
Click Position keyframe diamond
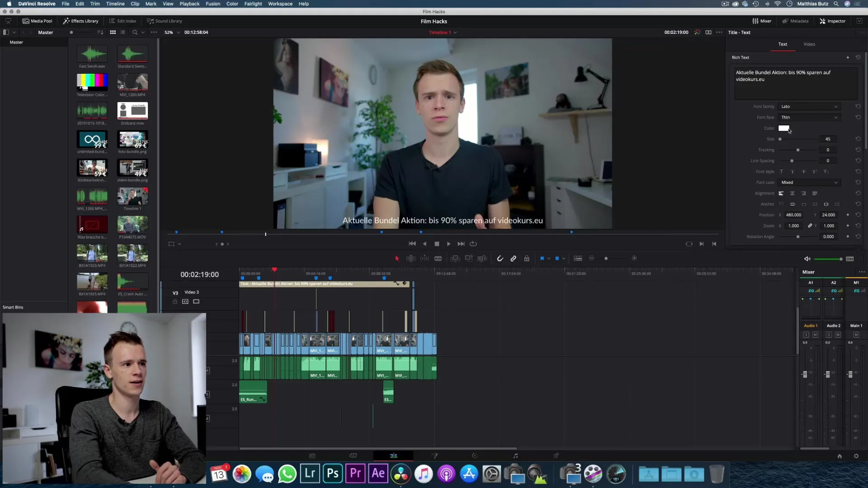848,215
